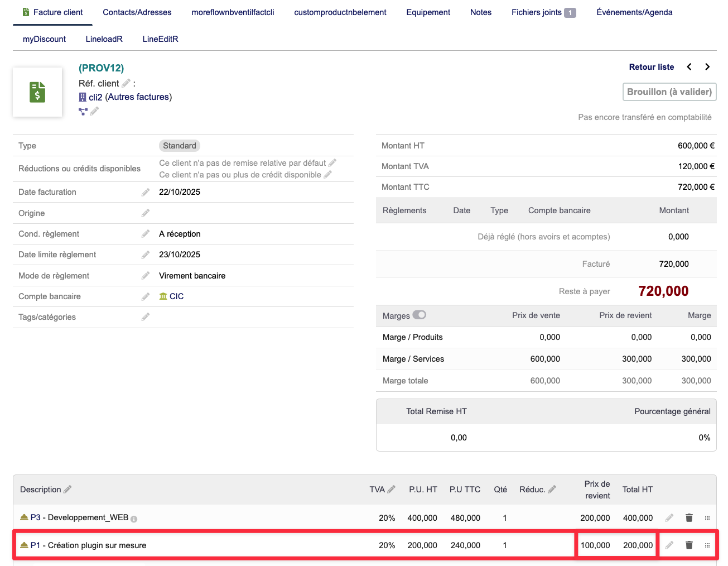Delete the P3 Developpement_WEB line
Screen dimensions: 728x566
[x=689, y=518]
